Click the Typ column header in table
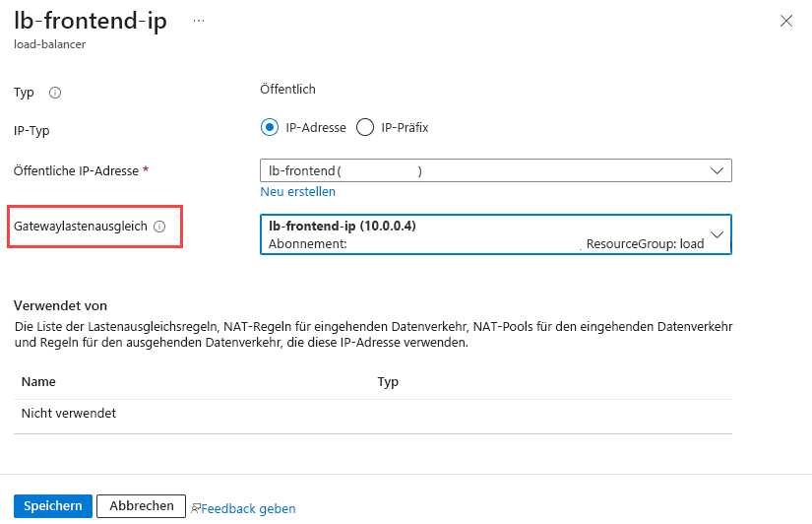This screenshot has height=524, width=812. tap(388, 382)
